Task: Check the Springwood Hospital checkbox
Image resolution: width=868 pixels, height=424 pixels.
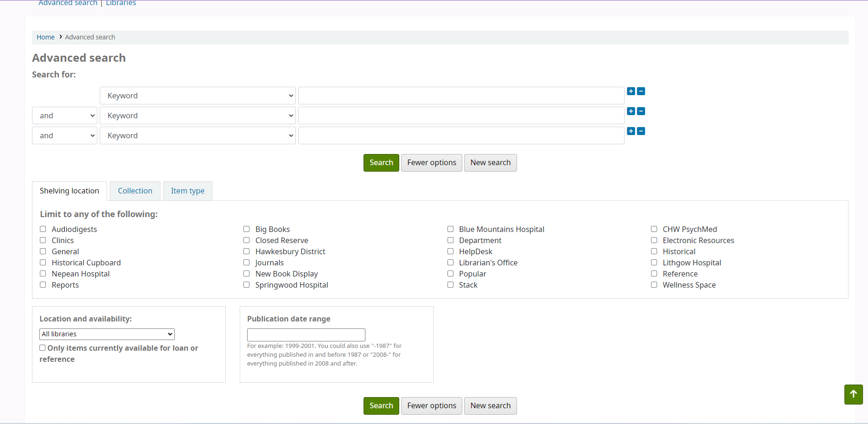Action: tap(247, 285)
